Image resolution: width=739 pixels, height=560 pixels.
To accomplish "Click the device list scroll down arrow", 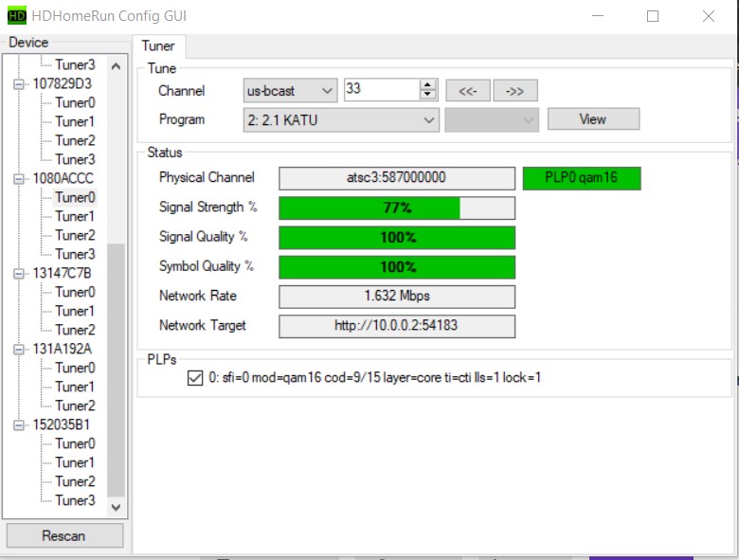I will (116, 508).
